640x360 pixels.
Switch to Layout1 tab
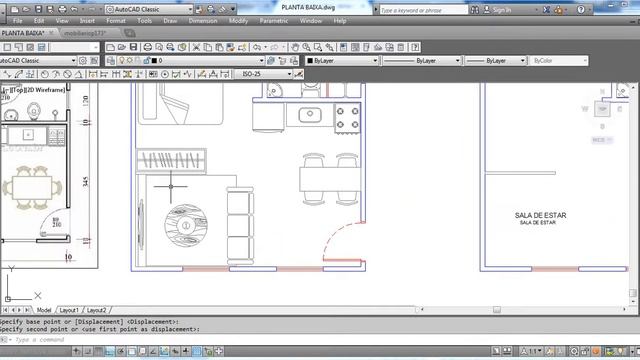pyautogui.click(x=69, y=310)
